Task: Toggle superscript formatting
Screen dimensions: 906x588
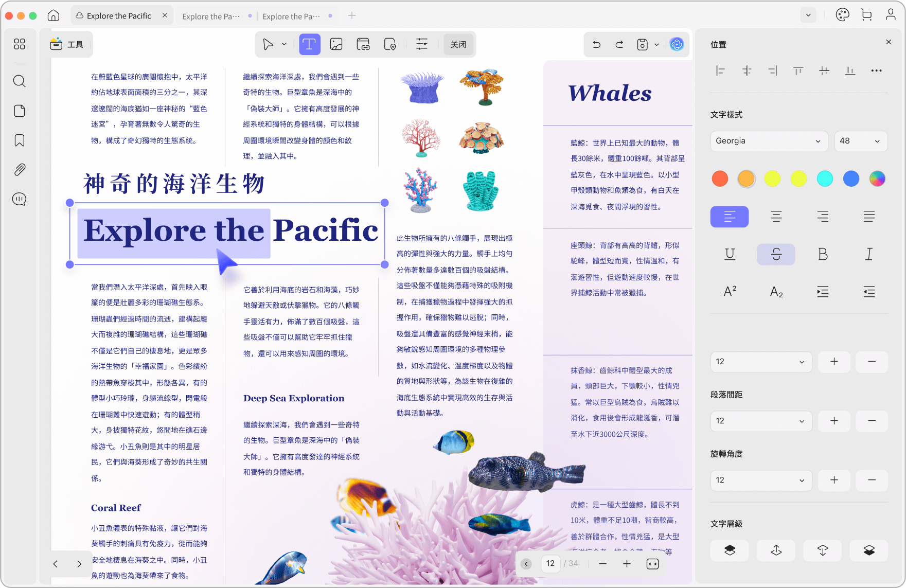Action: [730, 292]
